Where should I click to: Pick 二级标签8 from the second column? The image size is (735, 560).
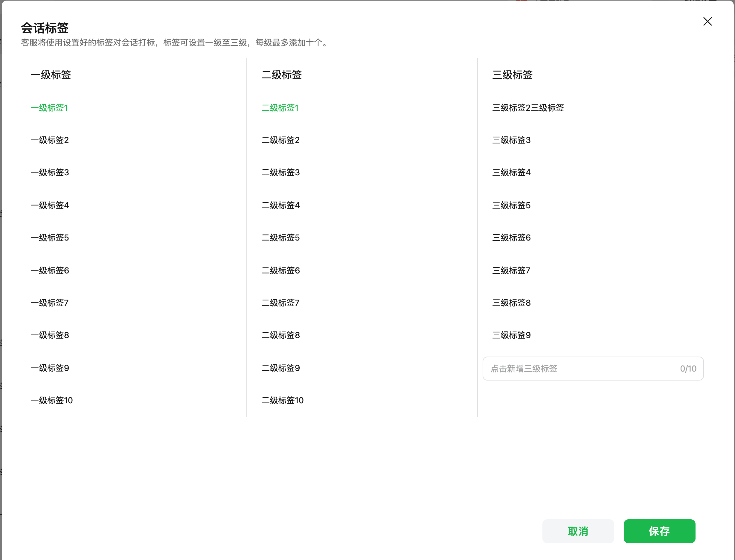(280, 335)
